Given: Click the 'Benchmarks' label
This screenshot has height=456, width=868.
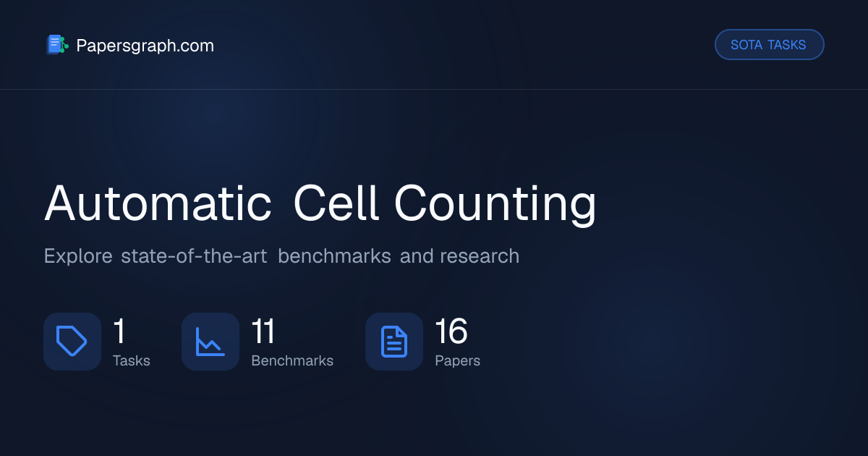Looking at the screenshot, I should tap(292, 360).
